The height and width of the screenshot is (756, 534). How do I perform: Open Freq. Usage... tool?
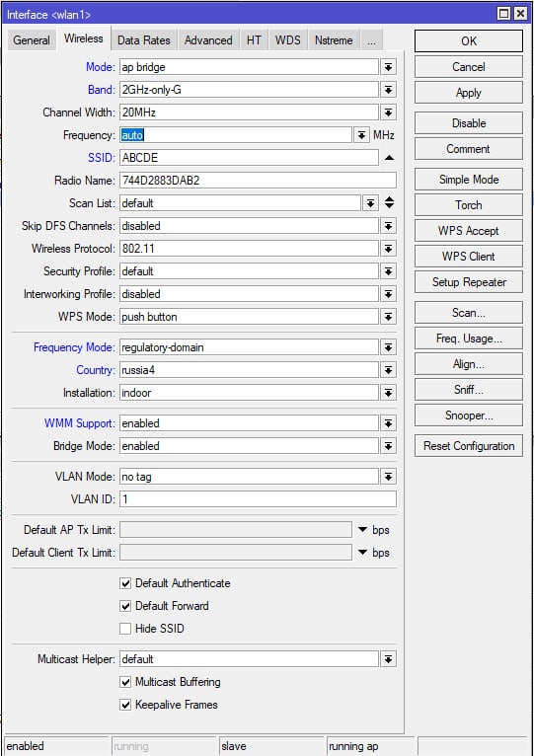[x=469, y=338]
